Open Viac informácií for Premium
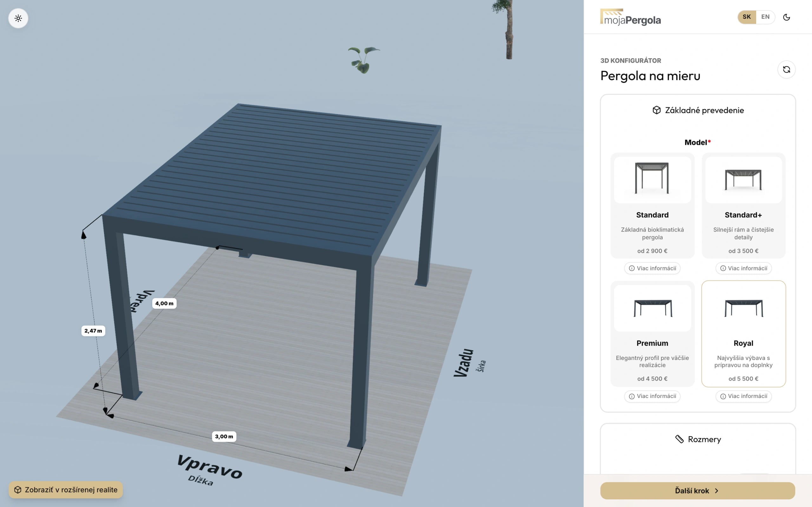Screen dimensions: 812x507 click(x=652, y=396)
